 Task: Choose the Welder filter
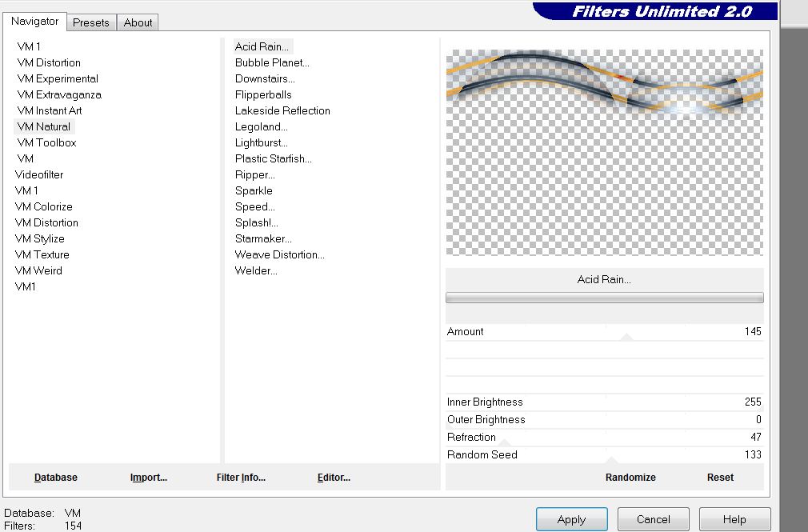point(255,270)
